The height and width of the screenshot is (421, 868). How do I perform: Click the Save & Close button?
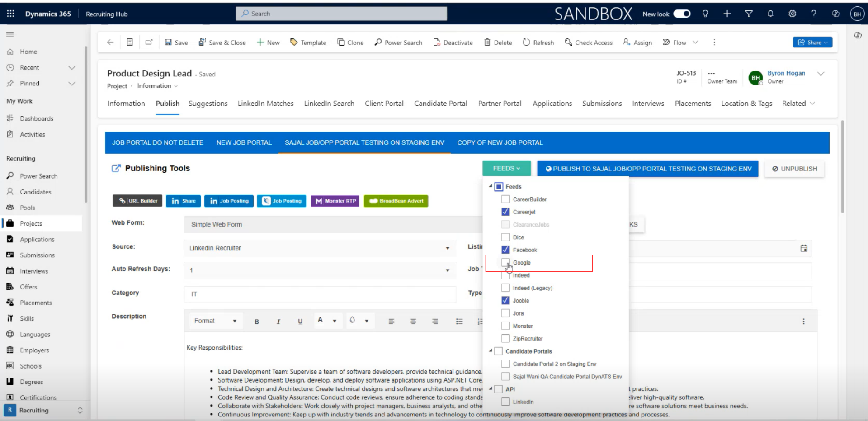coord(222,42)
